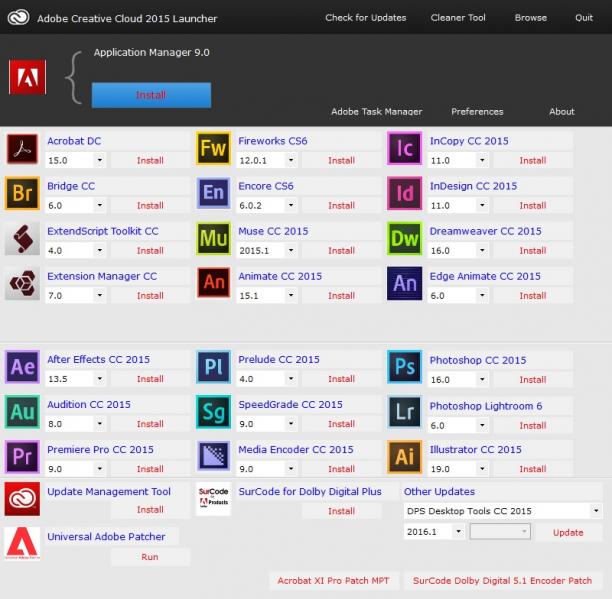Open Preferences
The image size is (612, 599).
tap(477, 112)
